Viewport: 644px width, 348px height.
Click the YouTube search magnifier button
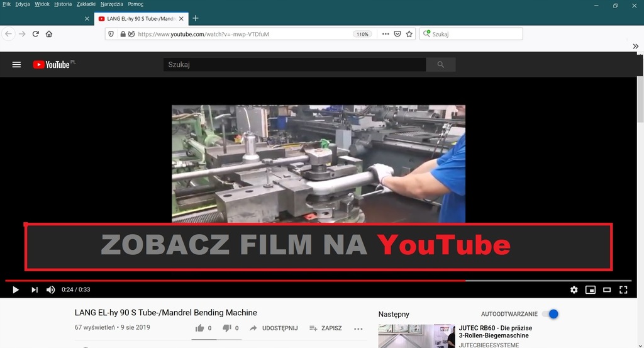click(x=441, y=65)
